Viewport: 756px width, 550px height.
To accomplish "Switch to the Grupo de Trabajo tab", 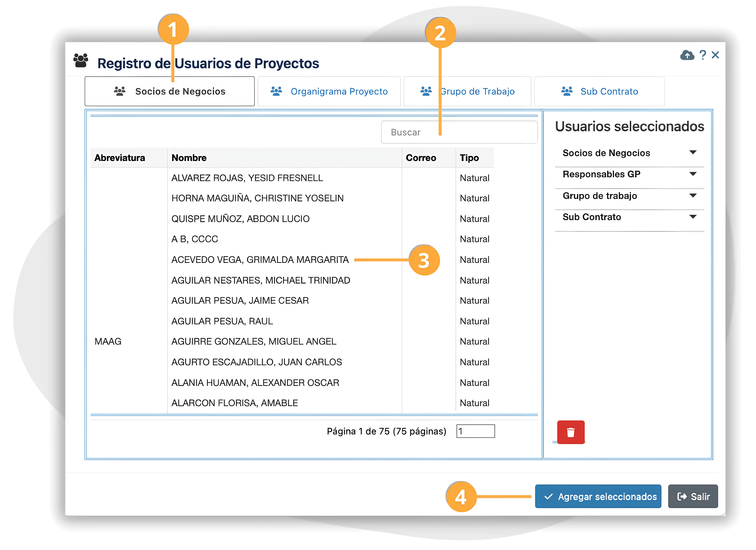I will tap(467, 91).
